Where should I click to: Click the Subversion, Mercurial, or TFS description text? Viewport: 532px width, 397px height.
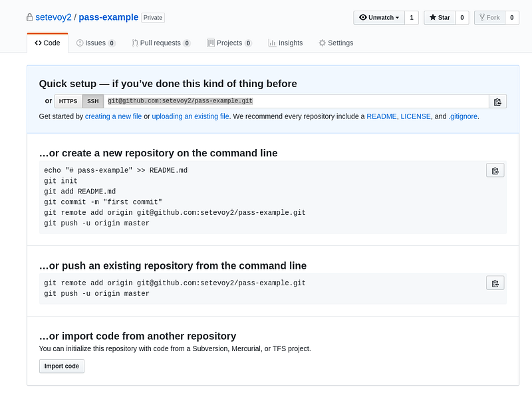(175, 349)
